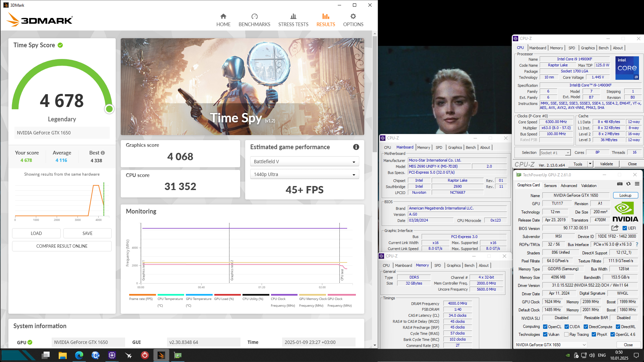This screenshot has height=362, width=644.
Task: Open STRESS TESTS in 3DMark
Action: (x=293, y=20)
